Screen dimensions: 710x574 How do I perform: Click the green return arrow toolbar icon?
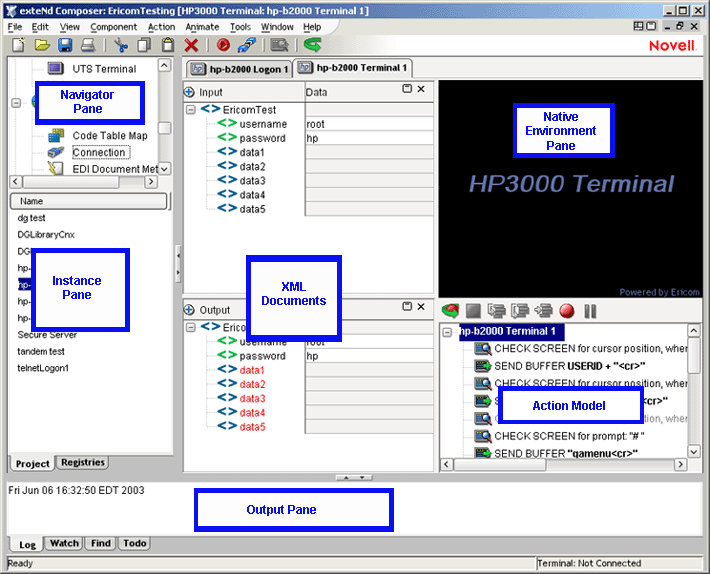pyautogui.click(x=312, y=45)
